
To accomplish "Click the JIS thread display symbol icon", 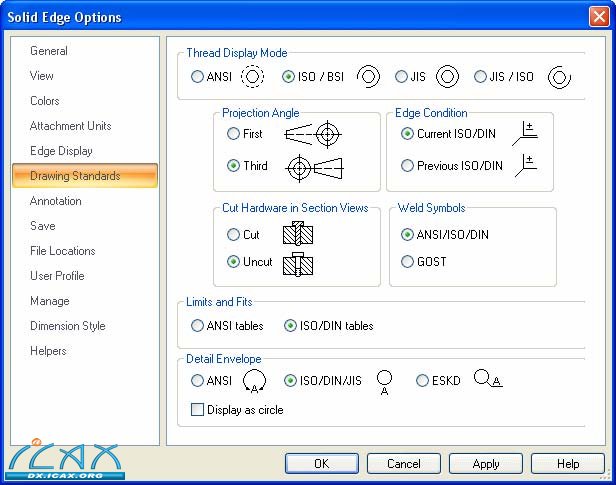I will (x=446, y=76).
